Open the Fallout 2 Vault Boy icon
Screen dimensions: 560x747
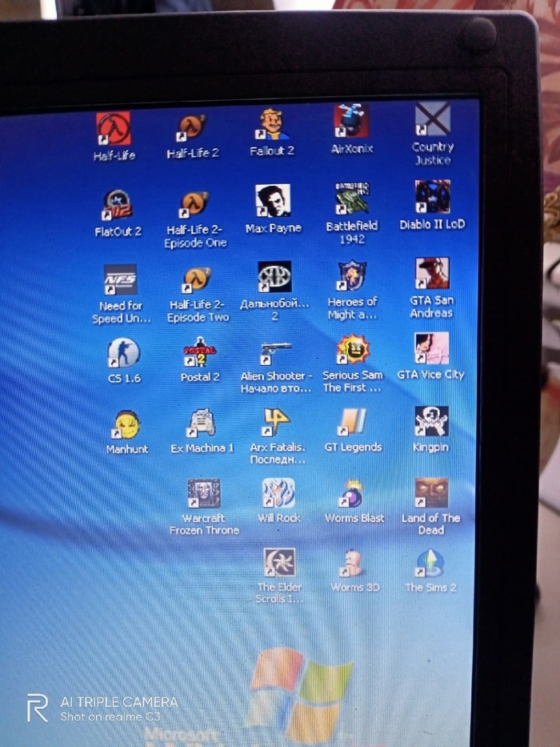point(272,124)
